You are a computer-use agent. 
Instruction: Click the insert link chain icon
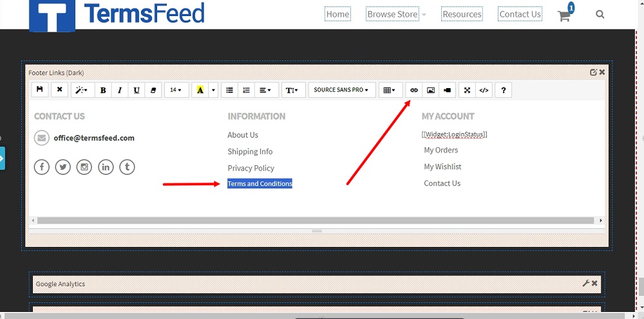(x=414, y=90)
